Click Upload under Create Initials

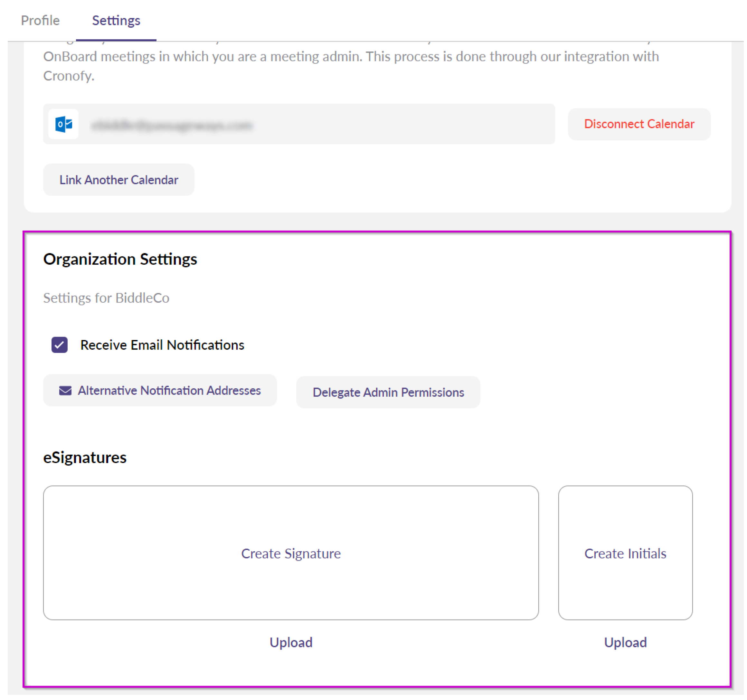pyautogui.click(x=625, y=642)
